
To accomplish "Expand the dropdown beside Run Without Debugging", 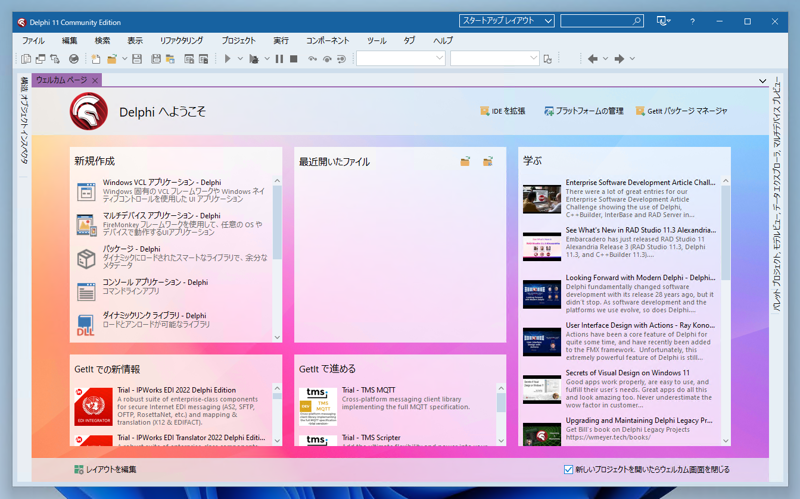I will click(x=266, y=59).
